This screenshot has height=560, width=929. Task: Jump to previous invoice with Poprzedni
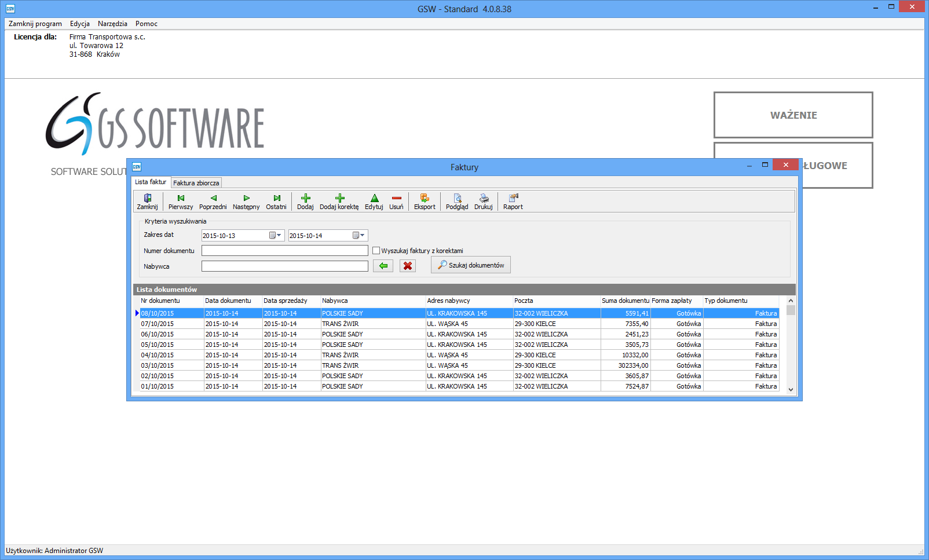[x=213, y=202]
